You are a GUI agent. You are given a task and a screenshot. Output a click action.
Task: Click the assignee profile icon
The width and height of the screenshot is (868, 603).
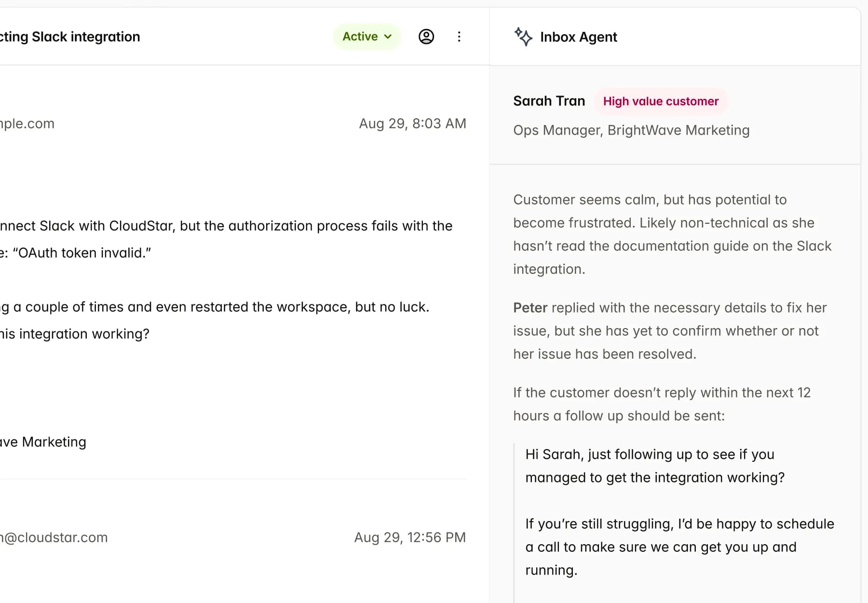pyautogui.click(x=426, y=37)
